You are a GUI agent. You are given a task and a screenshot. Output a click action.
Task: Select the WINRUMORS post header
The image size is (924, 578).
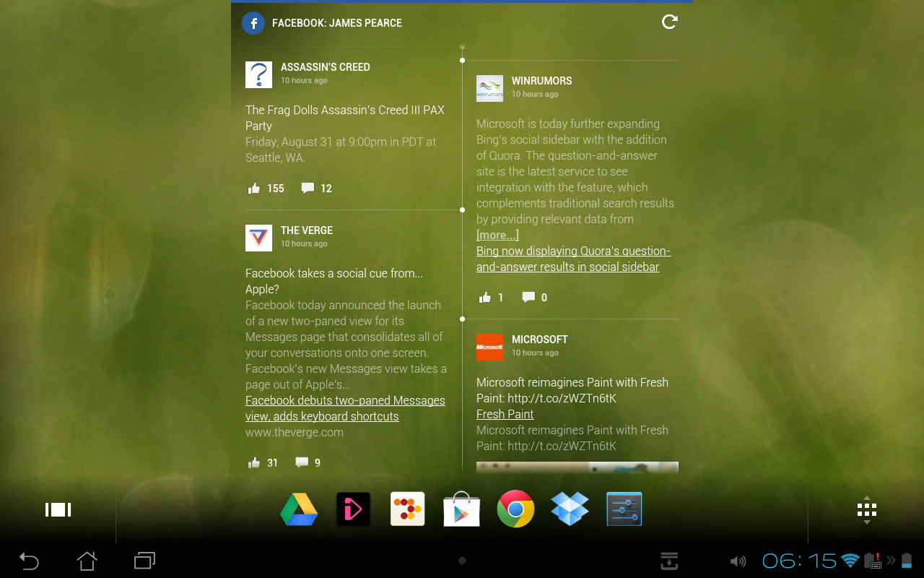coord(541,81)
